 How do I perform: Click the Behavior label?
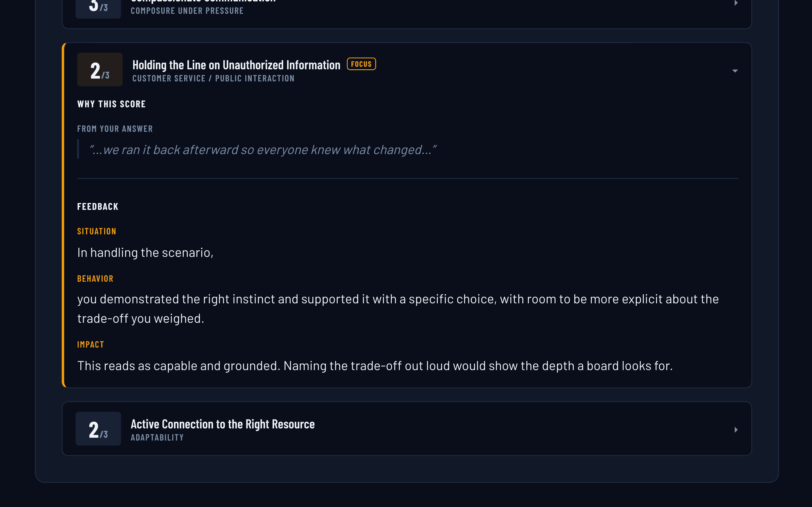click(x=95, y=279)
